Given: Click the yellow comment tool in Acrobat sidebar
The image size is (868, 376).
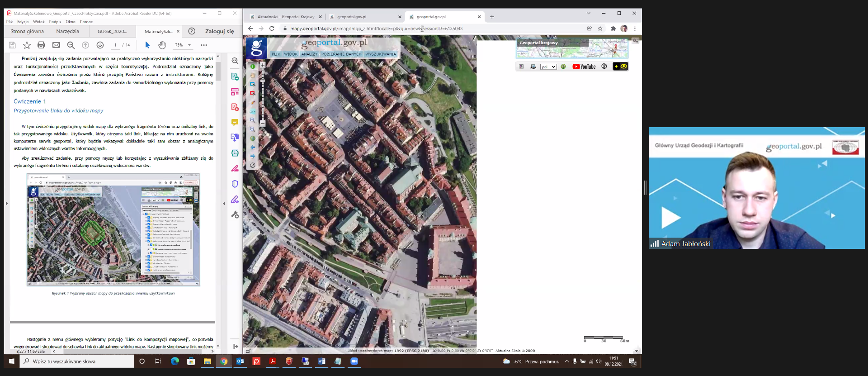Looking at the screenshot, I should (235, 122).
